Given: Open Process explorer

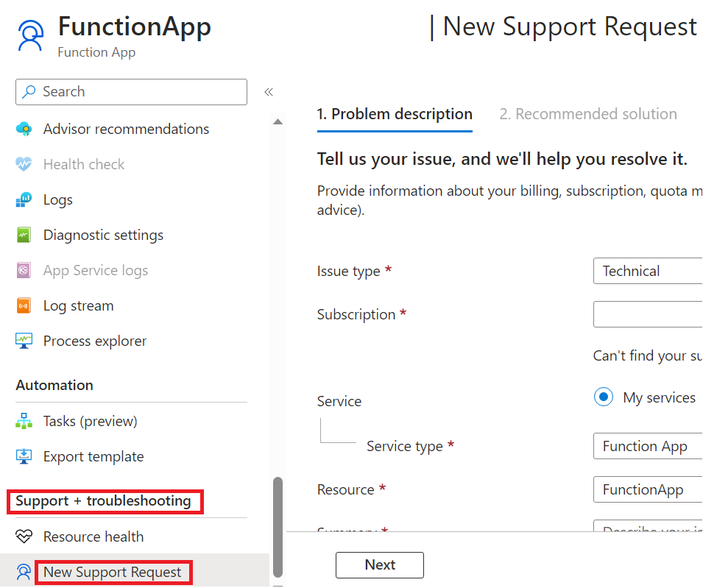Looking at the screenshot, I should tap(94, 341).
